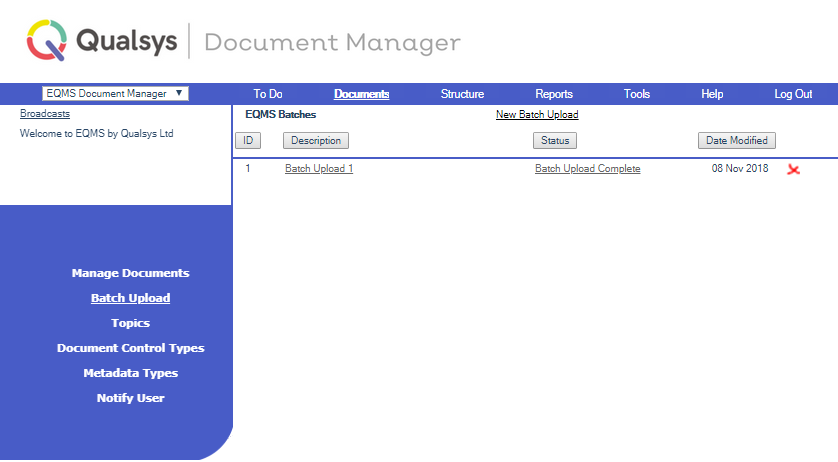Open the Batch Upload 1 link
This screenshot has height=462, width=838.
pos(319,169)
